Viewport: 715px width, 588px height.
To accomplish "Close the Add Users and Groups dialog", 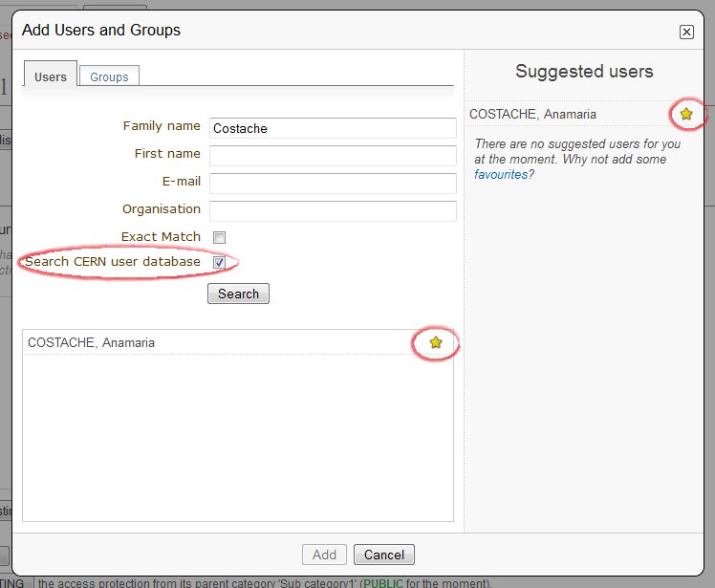I will click(x=686, y=32).
